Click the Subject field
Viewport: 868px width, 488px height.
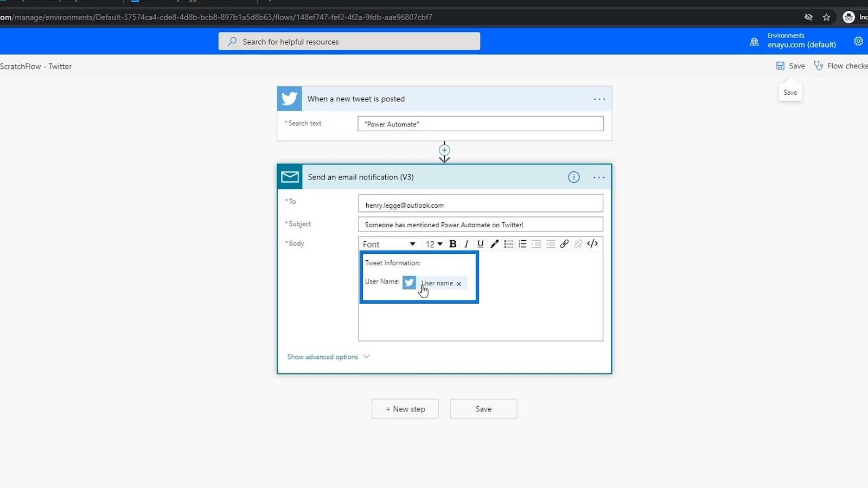[x=481, y=224]
